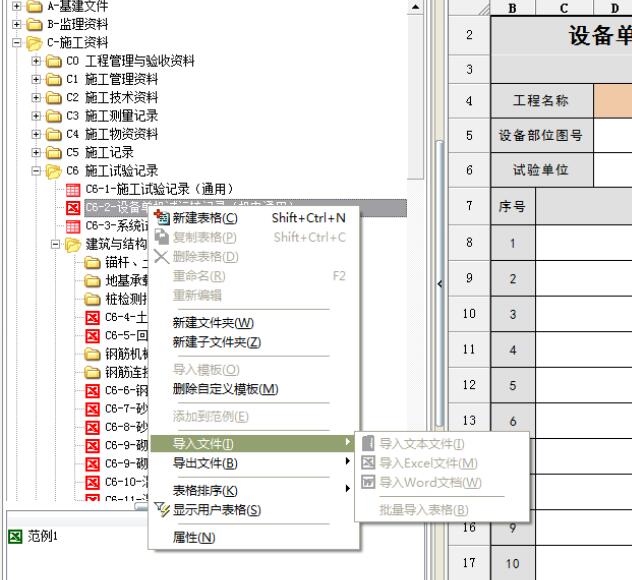The image size is (632, 580).
Task: Open 属性(N) from context menu
Action: [254, 537]
